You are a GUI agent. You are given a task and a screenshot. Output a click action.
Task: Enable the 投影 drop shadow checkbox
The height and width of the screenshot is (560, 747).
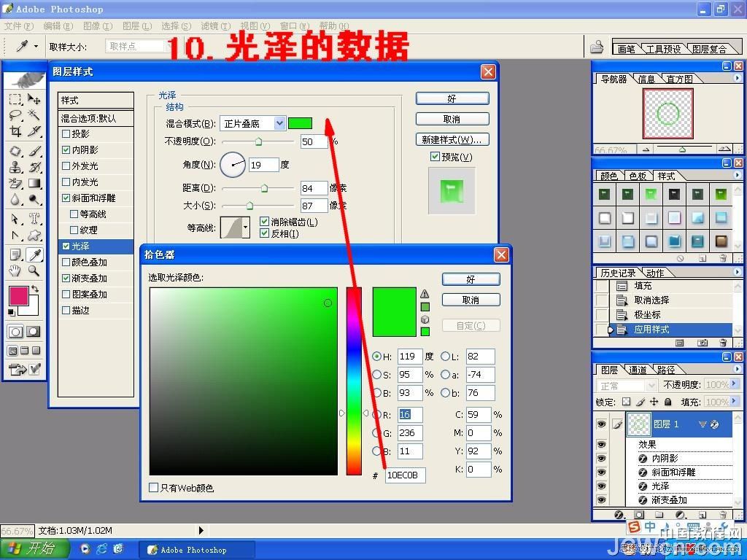pos(66,134)
